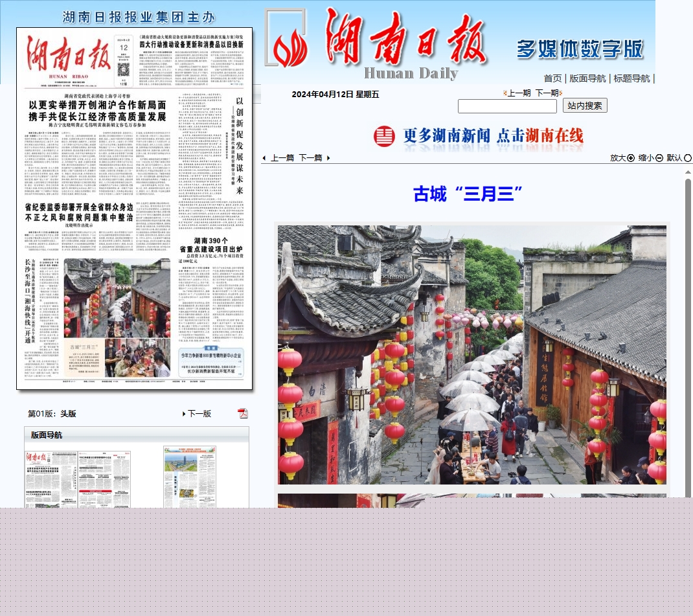
Task: Click 默认 to reset text size
Action: pos(675,158)
